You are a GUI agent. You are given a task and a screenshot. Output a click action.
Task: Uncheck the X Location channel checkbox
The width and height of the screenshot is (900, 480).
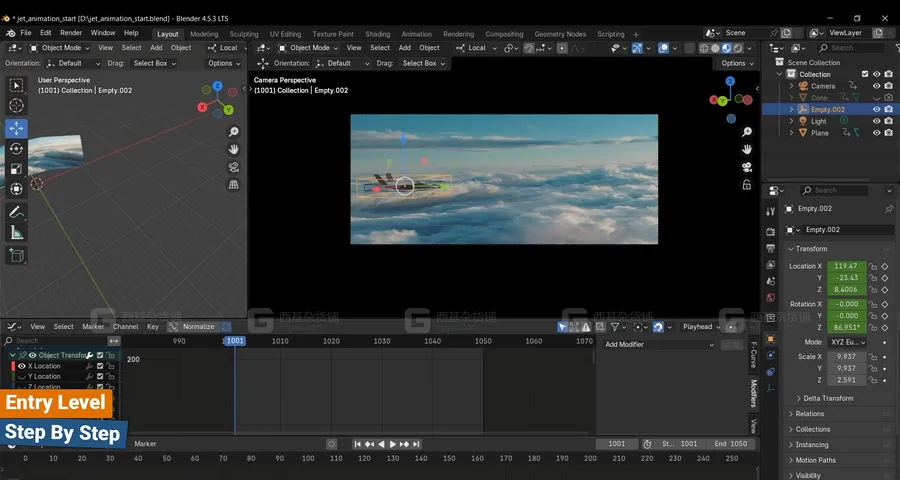coord(100,366)
